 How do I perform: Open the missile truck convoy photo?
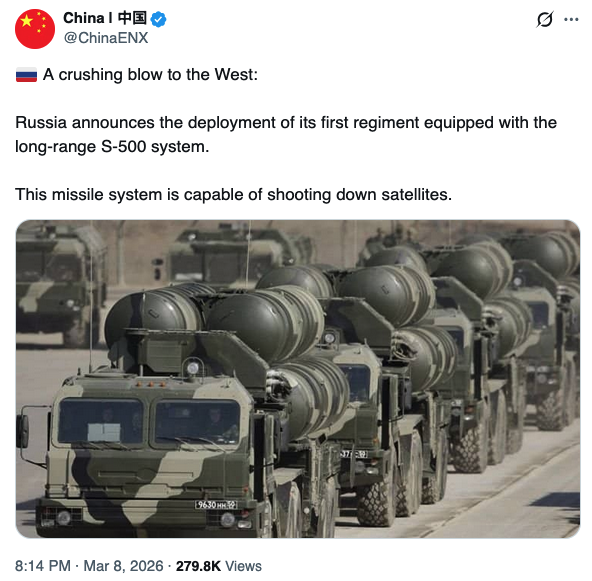[298, 379]
